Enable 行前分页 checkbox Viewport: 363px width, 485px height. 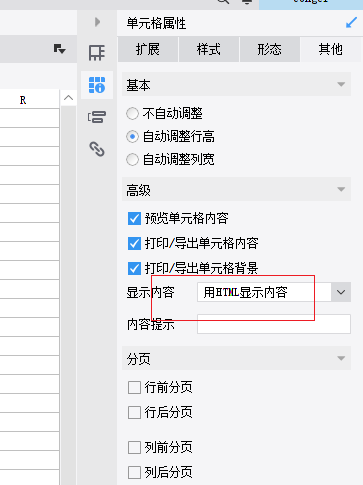[x=134, y=388]
